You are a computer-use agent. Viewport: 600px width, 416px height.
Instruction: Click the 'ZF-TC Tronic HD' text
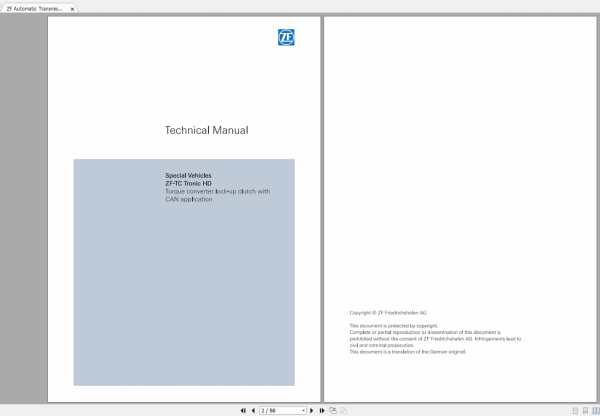(188, 183)
